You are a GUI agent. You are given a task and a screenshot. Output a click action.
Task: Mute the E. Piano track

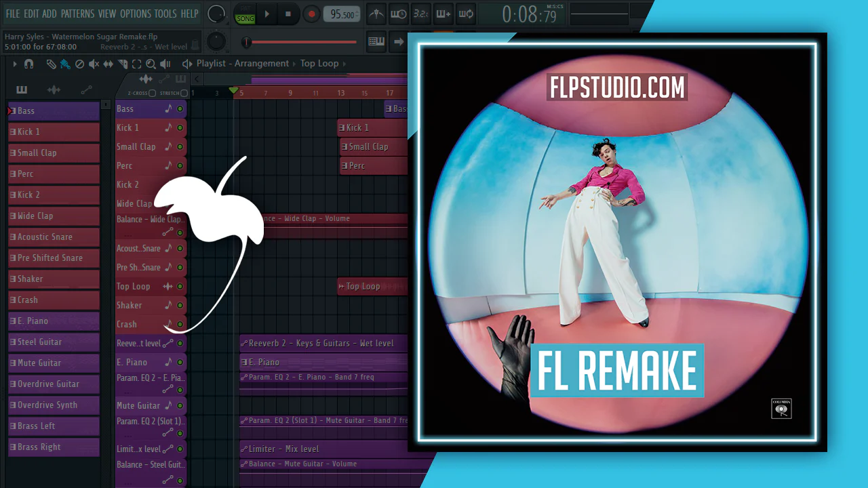(180, 362)
